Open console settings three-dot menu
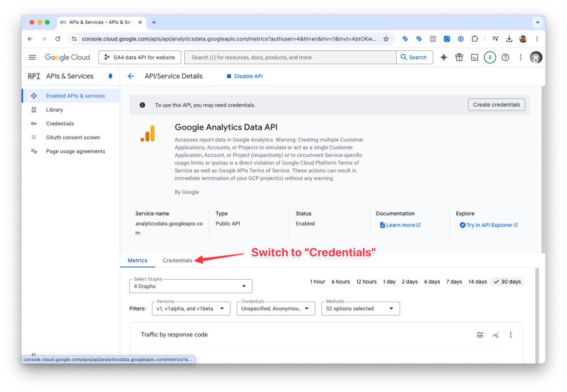 520,57
